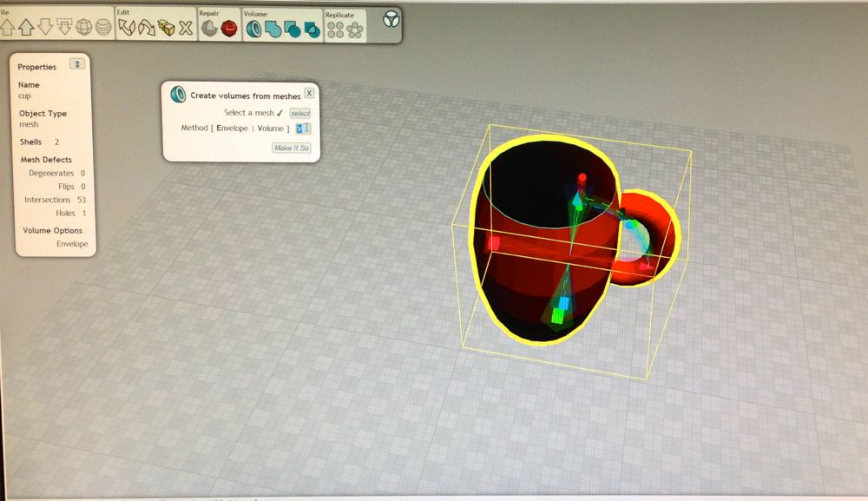Click the overlapping square-circle Volume icon
868x501 pixels.
tap(292, 30)
